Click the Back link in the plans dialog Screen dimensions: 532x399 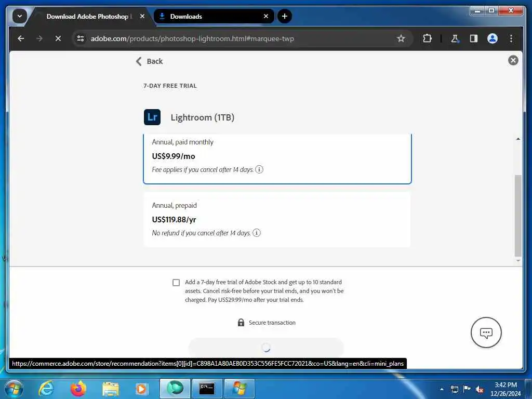pyautogui.click(x=149, y=61)
